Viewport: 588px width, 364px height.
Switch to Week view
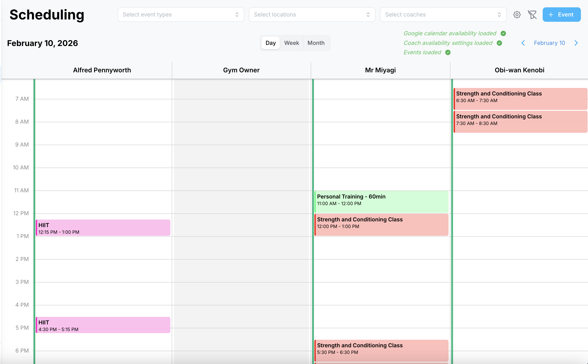[x=291, y=43]
